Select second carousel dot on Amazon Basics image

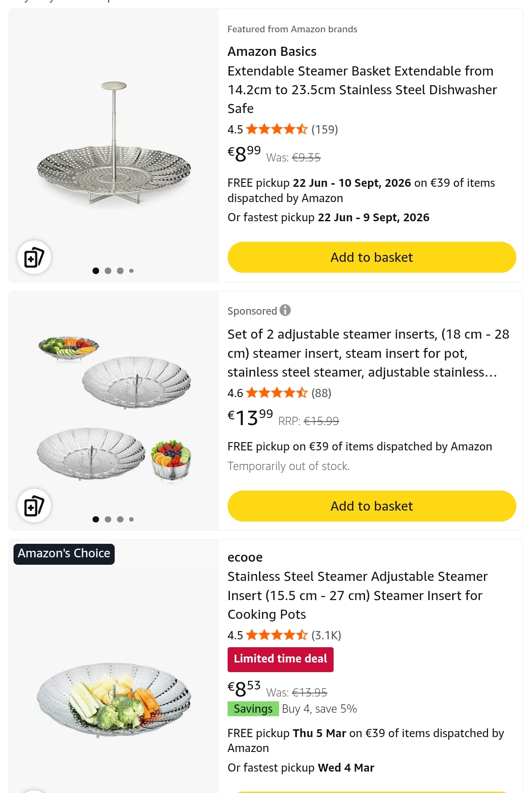pos(108,271)
